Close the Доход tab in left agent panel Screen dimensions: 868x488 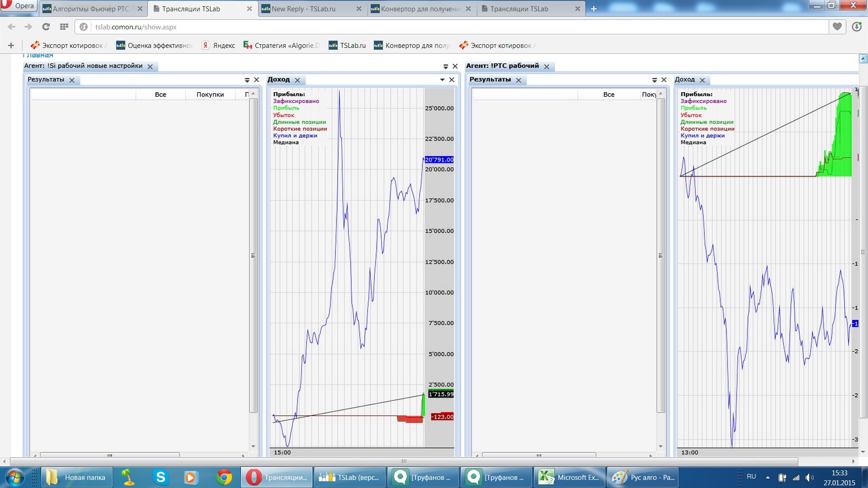pos(297,80)
